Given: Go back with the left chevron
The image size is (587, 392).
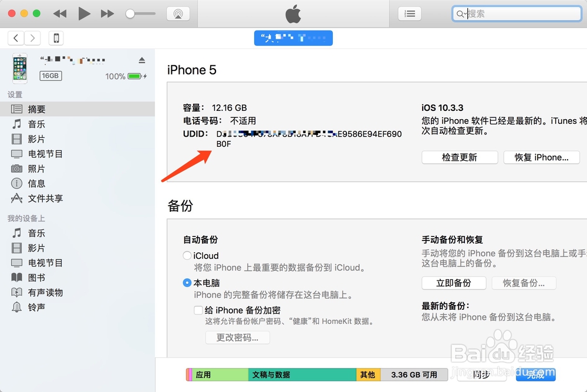Looking at the screenshot, I should (16, 38).
